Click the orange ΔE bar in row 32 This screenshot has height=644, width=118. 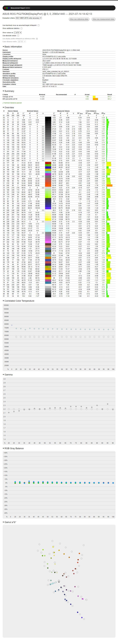click(x=109, y=185)
